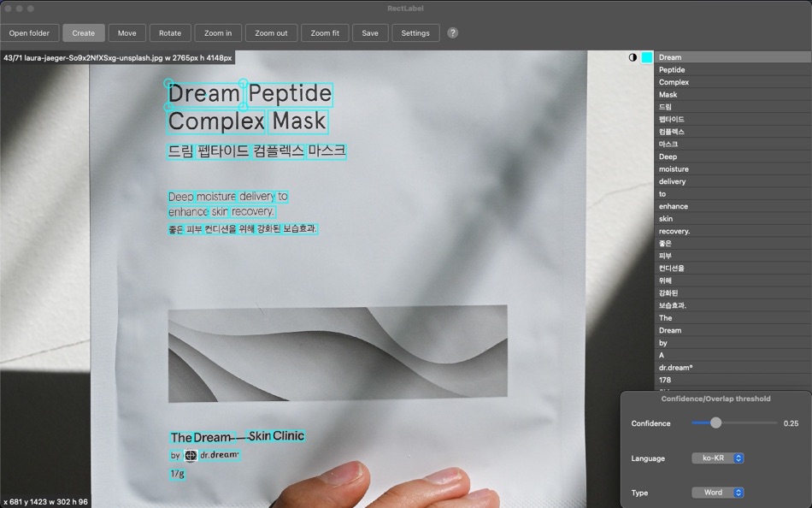
Task: Click the 'Mask' bounding box on image
Action: 299,121
